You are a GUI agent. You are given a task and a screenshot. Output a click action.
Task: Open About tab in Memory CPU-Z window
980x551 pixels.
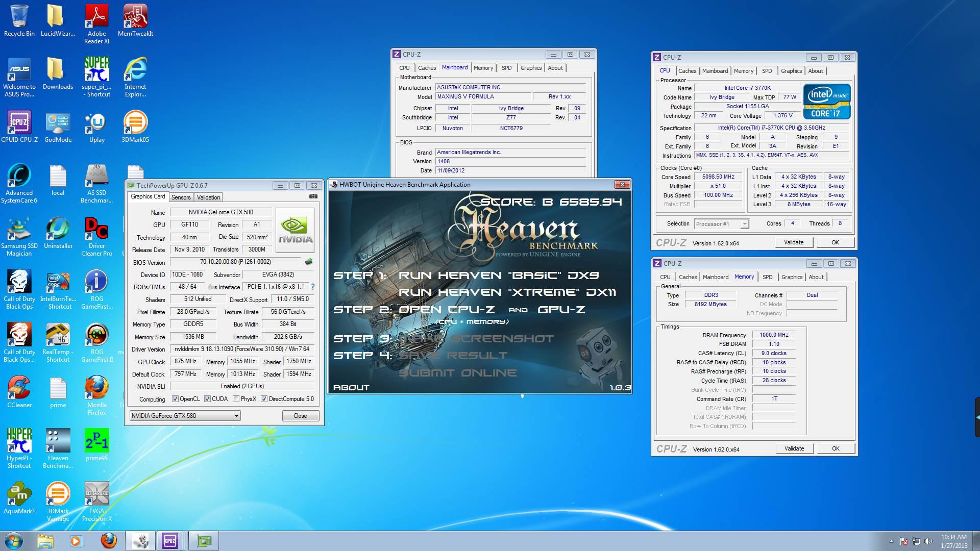(x=816, y=277)
